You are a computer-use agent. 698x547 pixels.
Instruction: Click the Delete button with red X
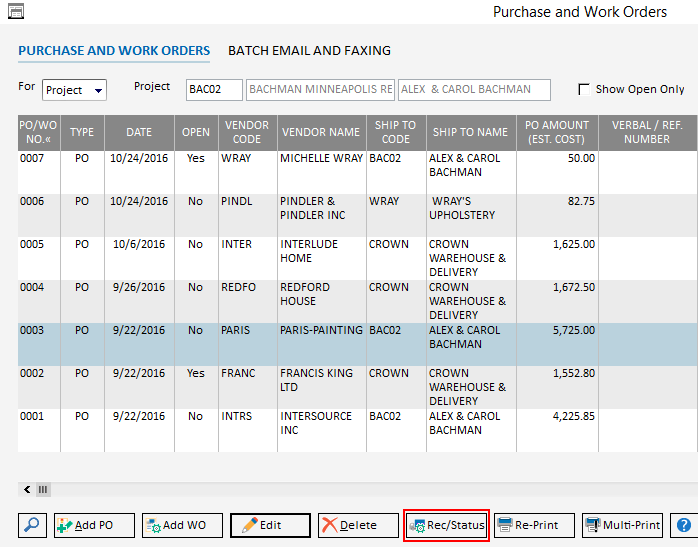358,525
